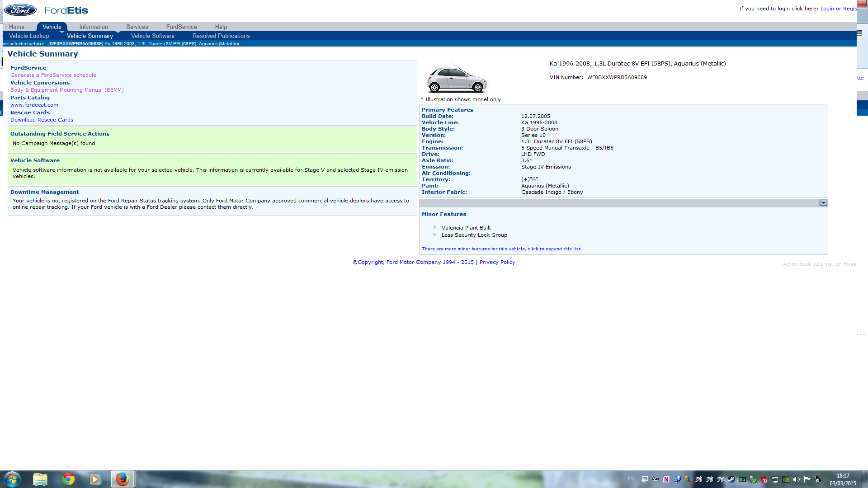
Task: Click the '3 Door Saloon' body style
Action: coord(540,129)
